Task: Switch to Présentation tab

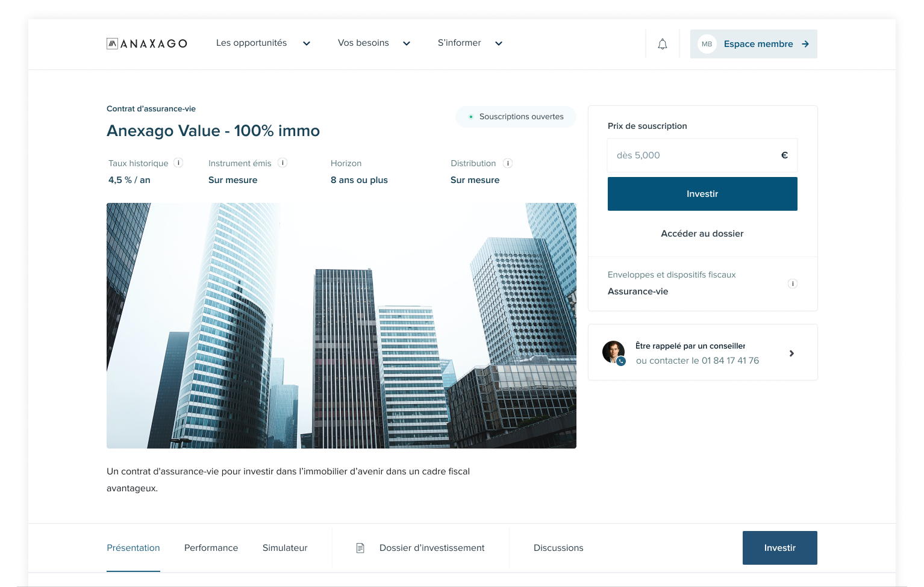Action: pos(133,548)
